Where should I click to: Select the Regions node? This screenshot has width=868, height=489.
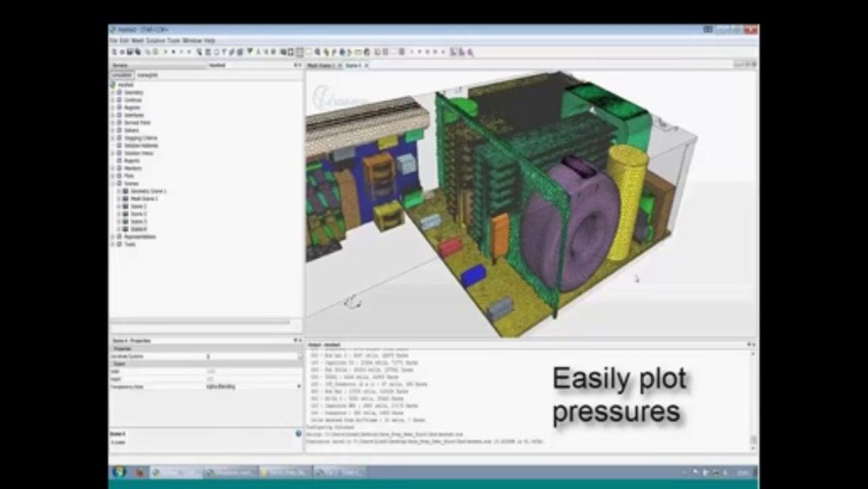coord(132,107)
